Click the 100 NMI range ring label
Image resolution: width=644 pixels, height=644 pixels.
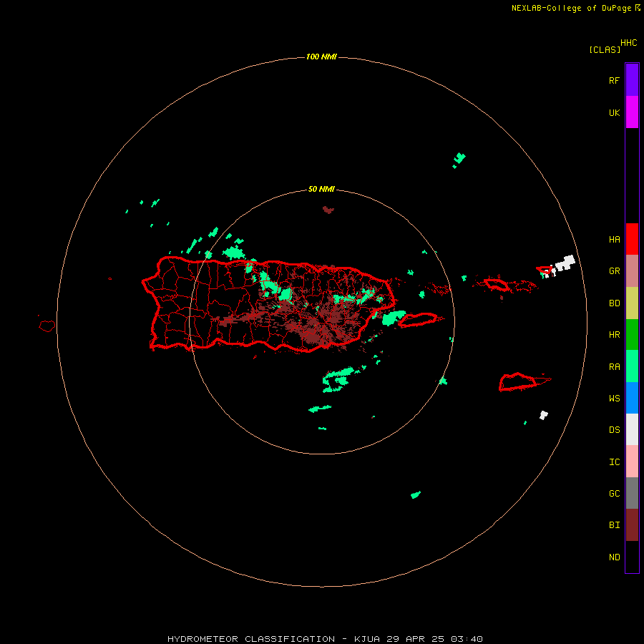(321, 57)
